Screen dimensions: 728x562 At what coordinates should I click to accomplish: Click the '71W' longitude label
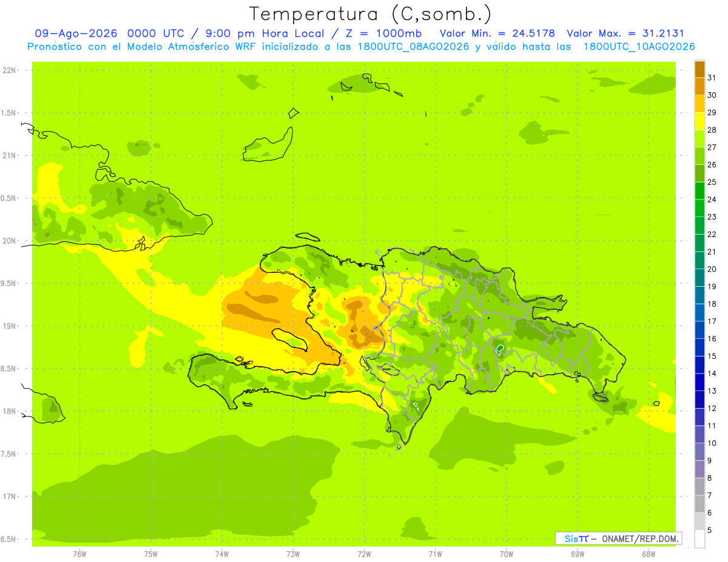435,554
